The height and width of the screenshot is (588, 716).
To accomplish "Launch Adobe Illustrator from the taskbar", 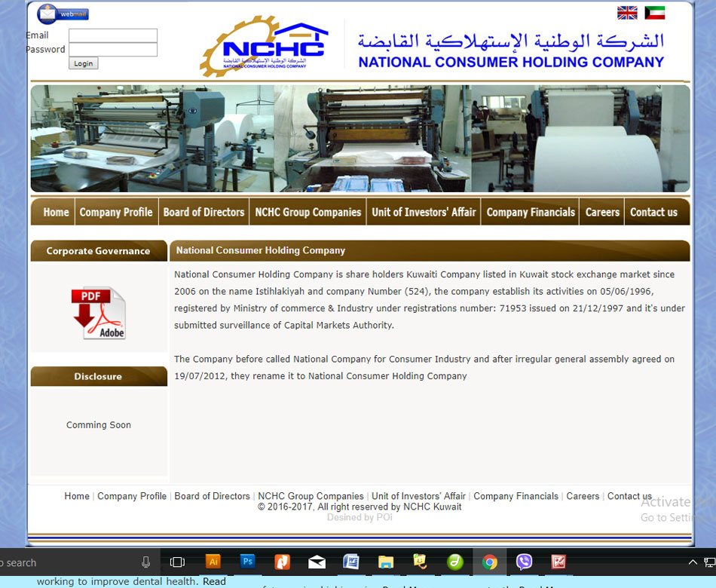I will pyautogui.click(x=213, y=562).
